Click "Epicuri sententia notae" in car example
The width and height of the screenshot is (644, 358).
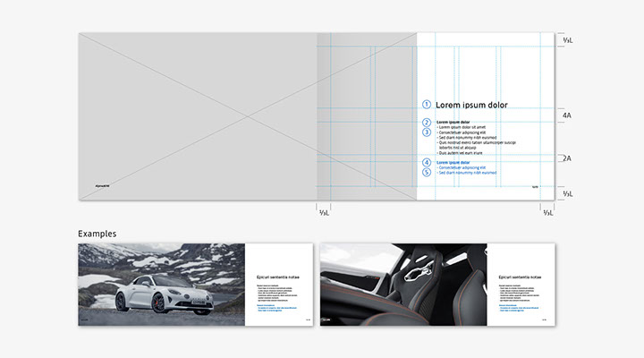(276, 278)
